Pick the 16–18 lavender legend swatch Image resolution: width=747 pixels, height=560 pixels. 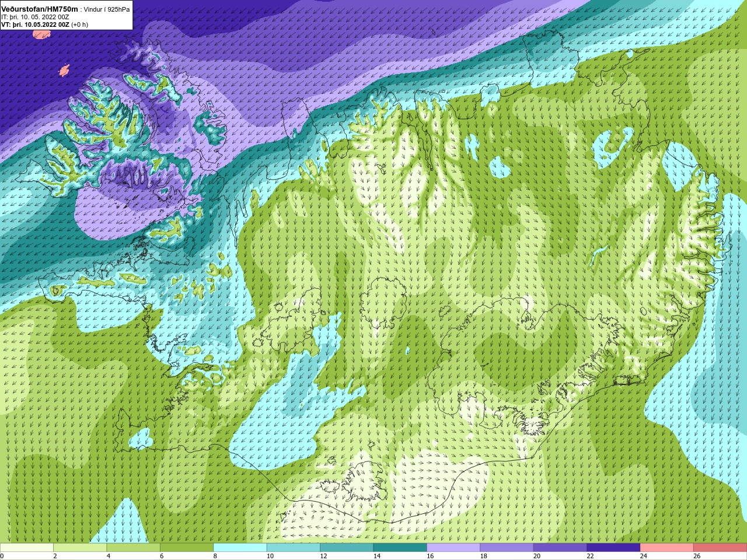point(453,548)
